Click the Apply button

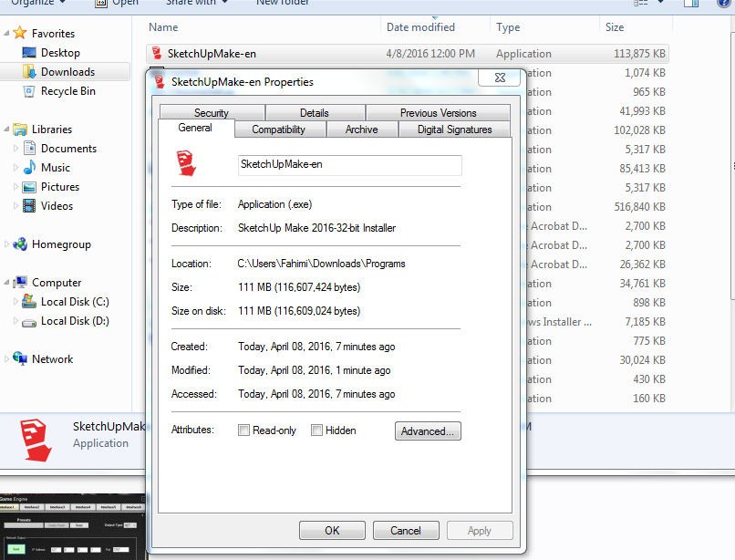(480, 531)
